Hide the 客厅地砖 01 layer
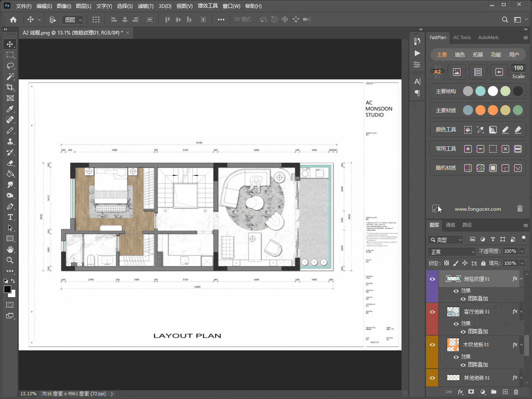This screenshot has width=532, height=399. click(x=432, y=312)
